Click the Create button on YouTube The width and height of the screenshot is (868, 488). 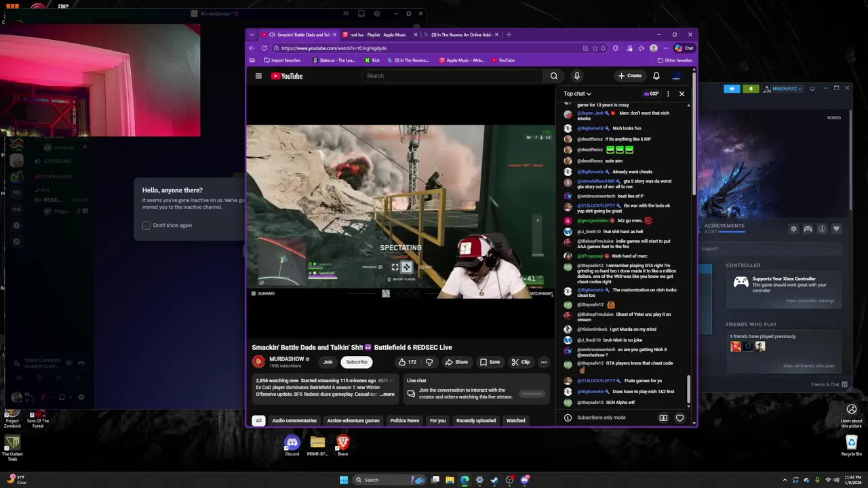pos(630,76)
